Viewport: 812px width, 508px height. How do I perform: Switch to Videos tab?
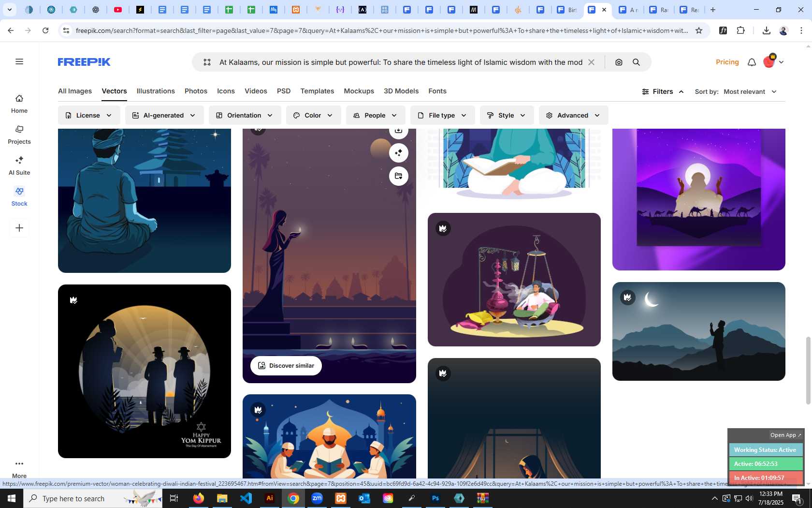click(256, 91)
